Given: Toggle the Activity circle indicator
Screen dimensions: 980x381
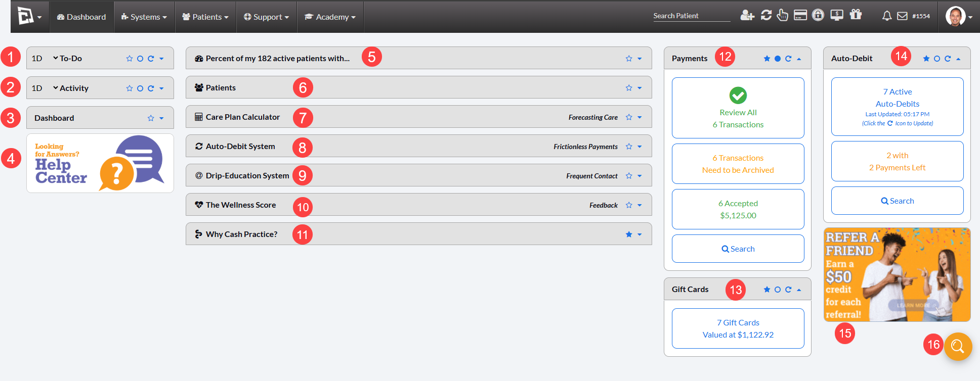Looking at the screenshot, I should click(140, 88).
